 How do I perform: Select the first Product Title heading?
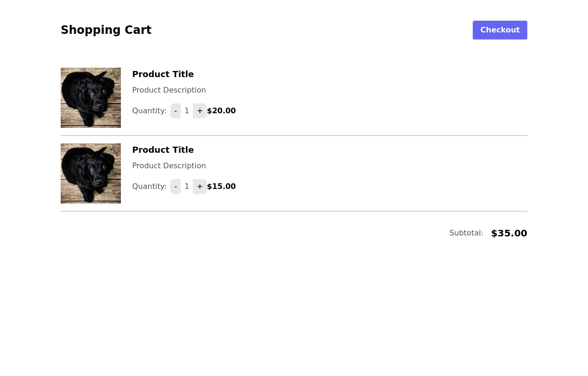pos(163,74)
